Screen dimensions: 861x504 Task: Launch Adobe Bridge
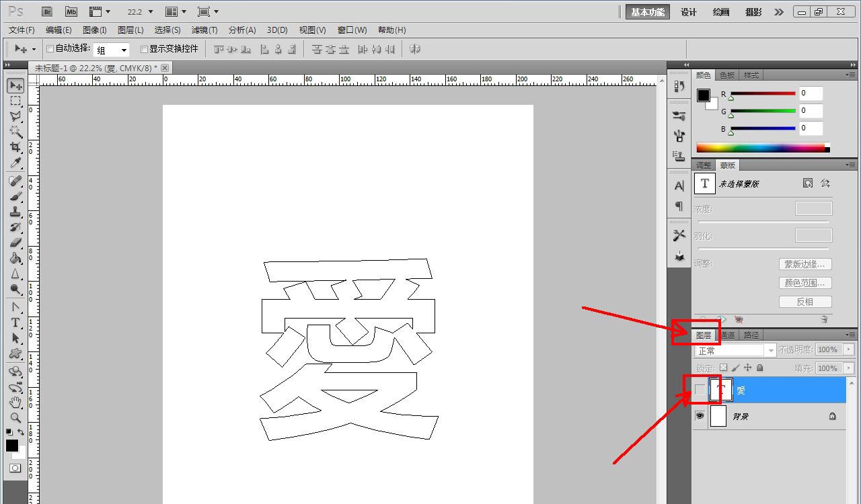click(46, 12)
